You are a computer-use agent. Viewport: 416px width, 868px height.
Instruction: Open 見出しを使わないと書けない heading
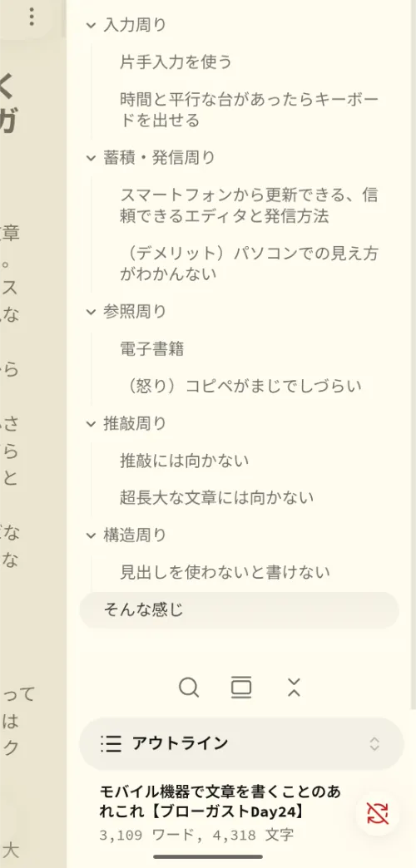(225, 572)
